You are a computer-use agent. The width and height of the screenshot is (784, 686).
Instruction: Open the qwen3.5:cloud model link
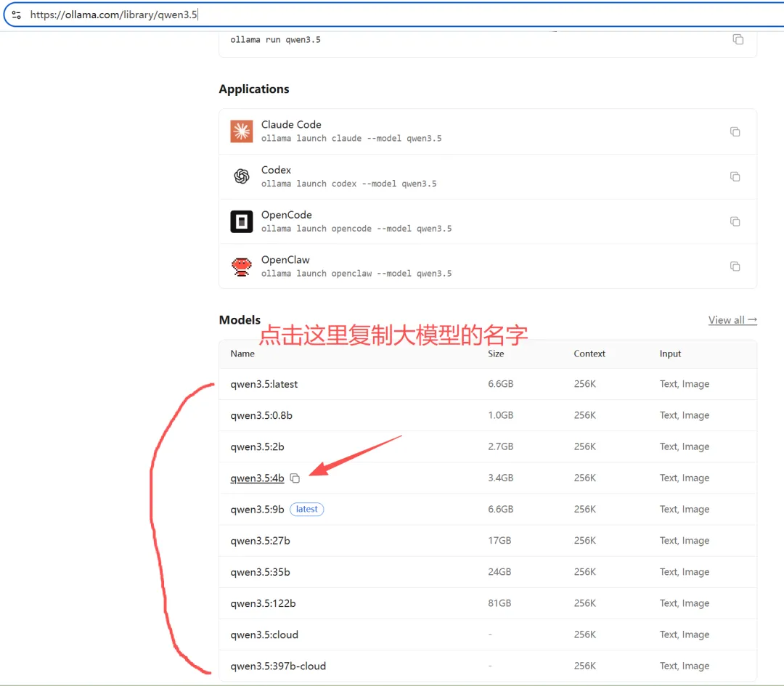(x=264, y=634)
